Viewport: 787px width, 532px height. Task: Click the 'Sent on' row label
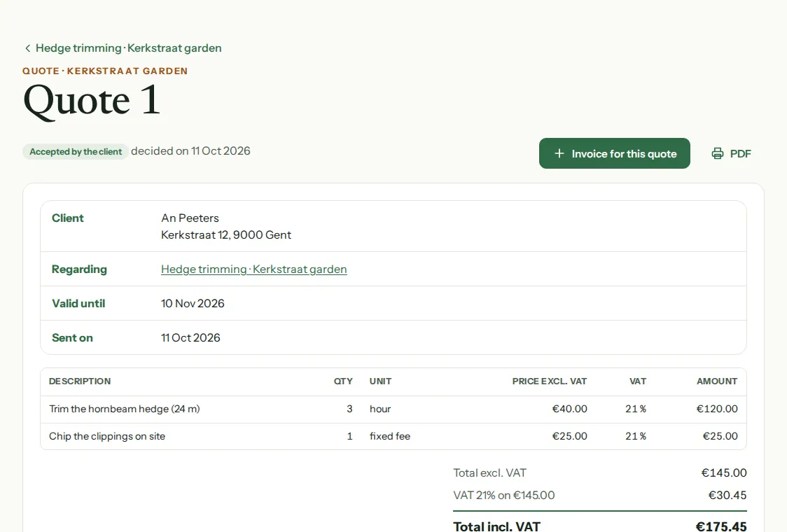pyautogui.click(x=72, y=338)
